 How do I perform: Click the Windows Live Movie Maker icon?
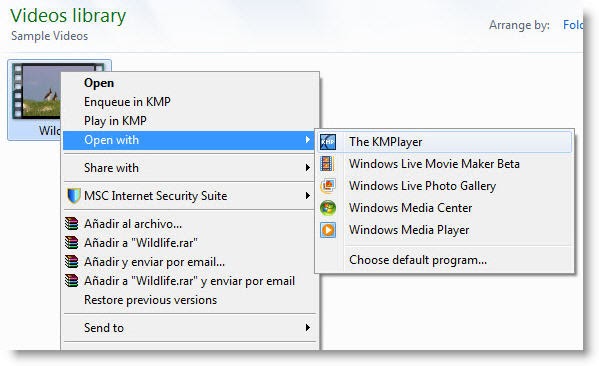pos(327,164)
